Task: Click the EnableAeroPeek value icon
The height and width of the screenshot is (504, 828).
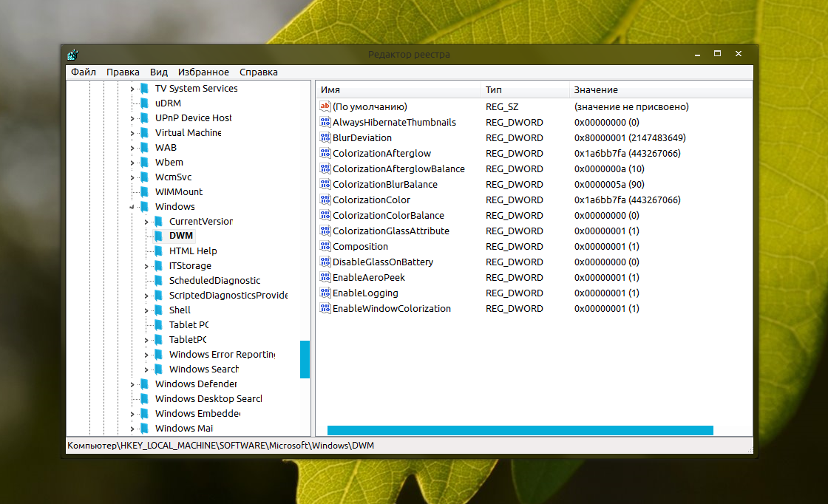Action: click(x=325, y=277)
